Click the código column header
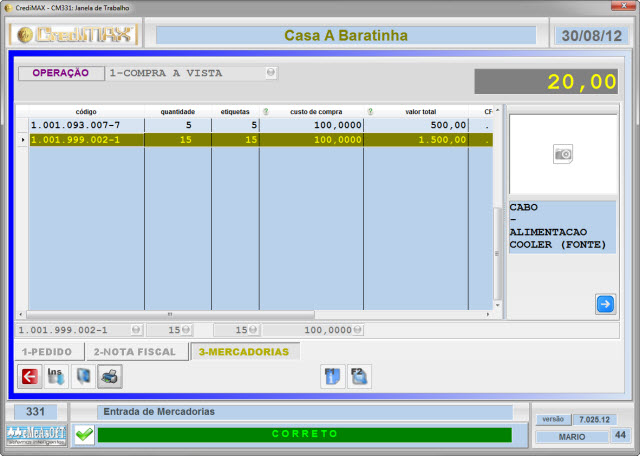 (x=85, y=111)
